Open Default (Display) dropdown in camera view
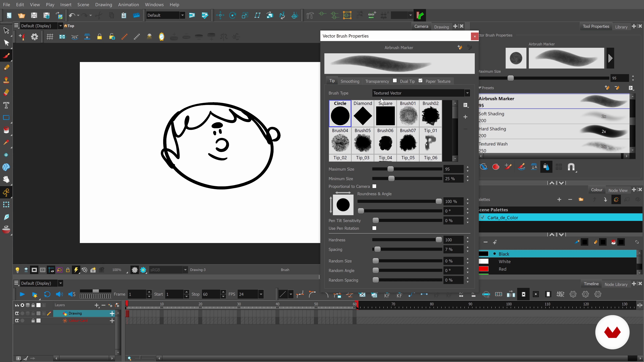The width and height of the screenshot is (644, 362). point(60,26)
